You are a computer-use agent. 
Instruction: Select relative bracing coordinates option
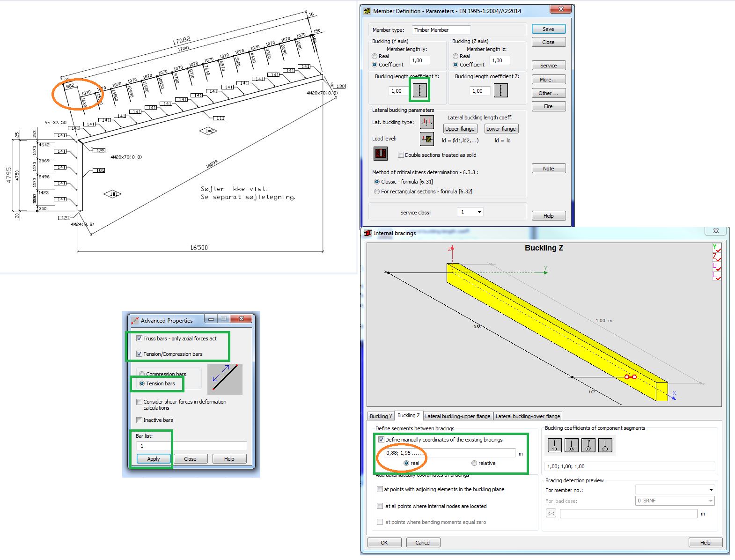[474, 463]
